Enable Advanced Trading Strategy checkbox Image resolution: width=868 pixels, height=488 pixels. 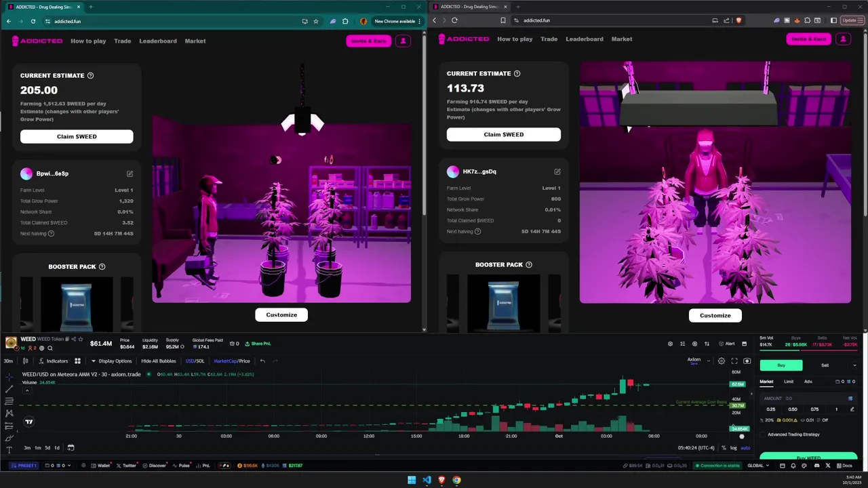click(x=764, y=434)
